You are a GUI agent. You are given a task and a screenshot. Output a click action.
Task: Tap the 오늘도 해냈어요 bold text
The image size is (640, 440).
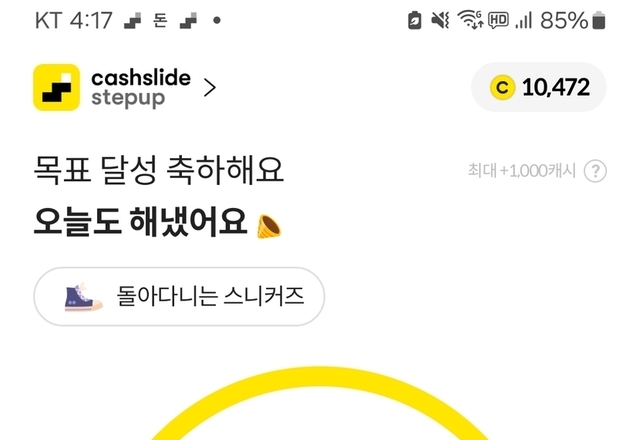point(140,222)
